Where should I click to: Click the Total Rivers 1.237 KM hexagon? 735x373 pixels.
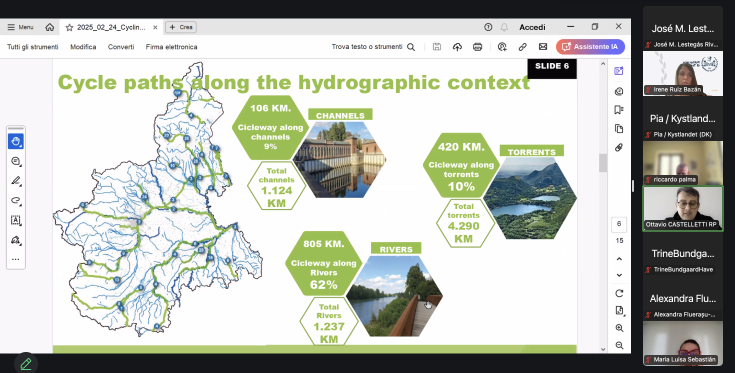click(x=329, y=321)
